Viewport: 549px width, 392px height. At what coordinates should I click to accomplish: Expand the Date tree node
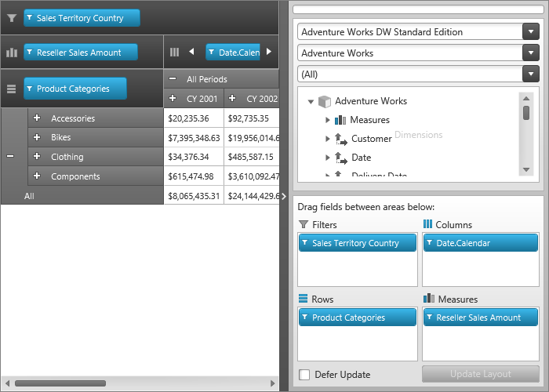tap(327, 158)
